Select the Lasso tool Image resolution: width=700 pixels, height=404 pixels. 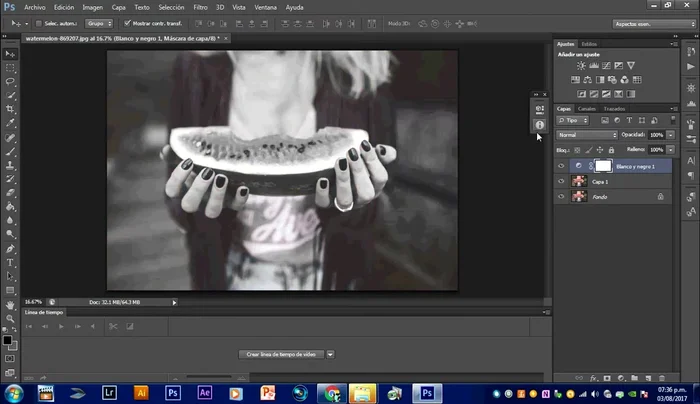pyautogui.click(x=10, y=81)
